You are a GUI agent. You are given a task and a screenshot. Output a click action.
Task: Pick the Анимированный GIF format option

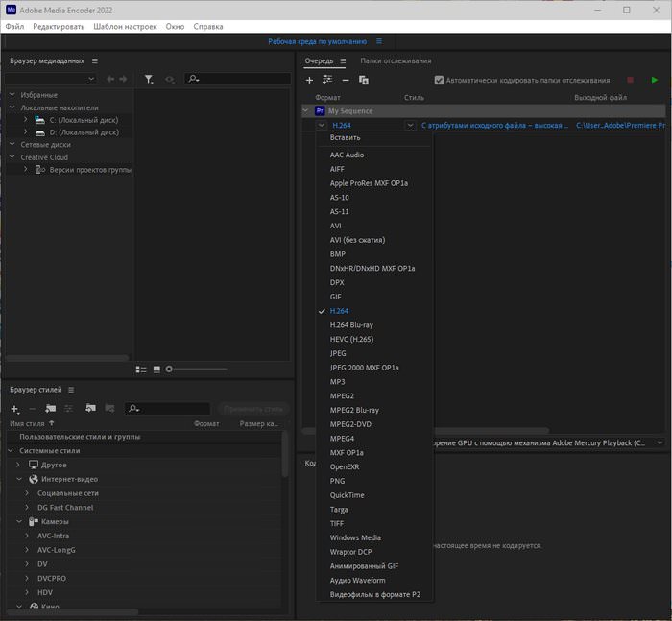tap(364, 566)
